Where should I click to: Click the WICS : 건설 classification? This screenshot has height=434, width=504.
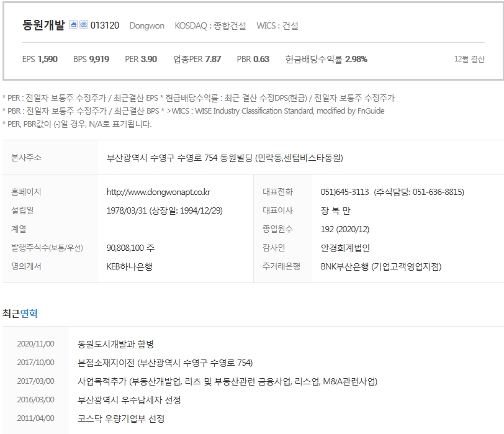click(x=277, y=25)
